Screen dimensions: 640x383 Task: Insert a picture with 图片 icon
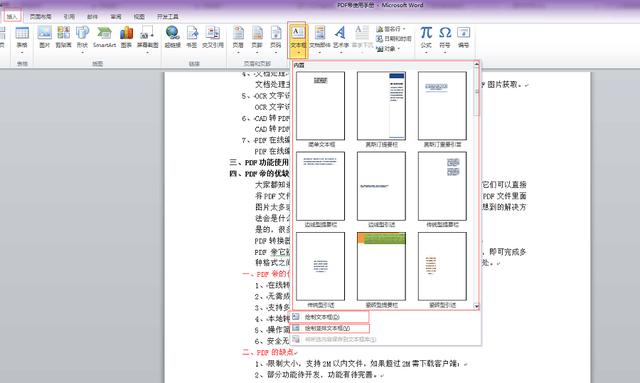pyautogui.click(x=44, y=37)
